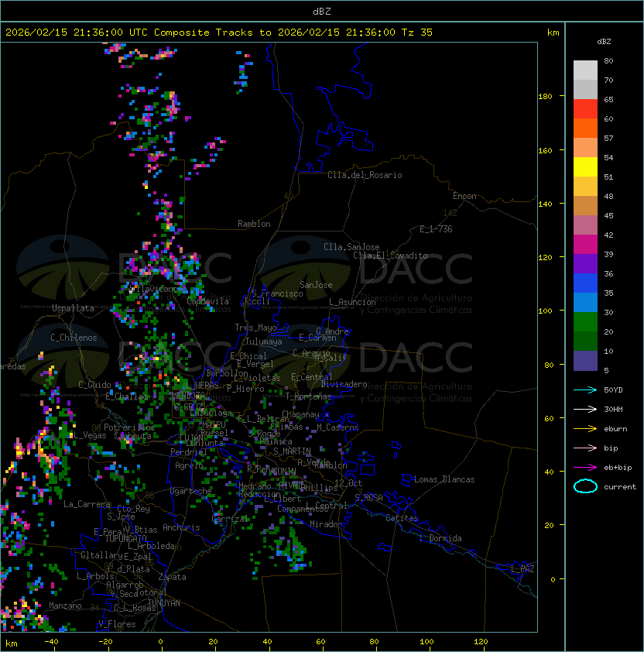This screenshot has width=644, height=652.
Task: Click the magenta 39-42 dBZ color swatch
Action: [585, 245]
